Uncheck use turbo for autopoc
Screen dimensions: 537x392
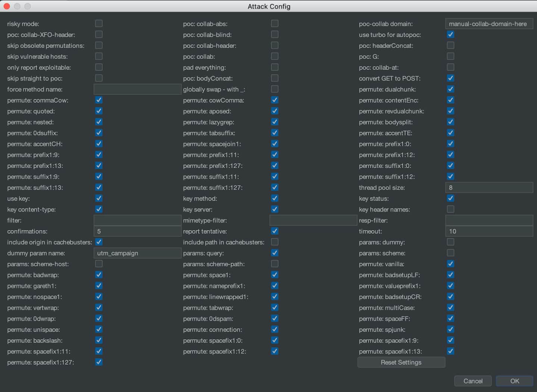click(450, 35)
